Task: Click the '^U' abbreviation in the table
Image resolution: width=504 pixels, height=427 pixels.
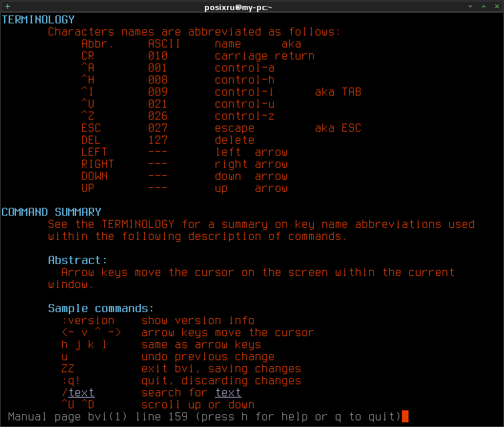Action: [x=87, y=104]
